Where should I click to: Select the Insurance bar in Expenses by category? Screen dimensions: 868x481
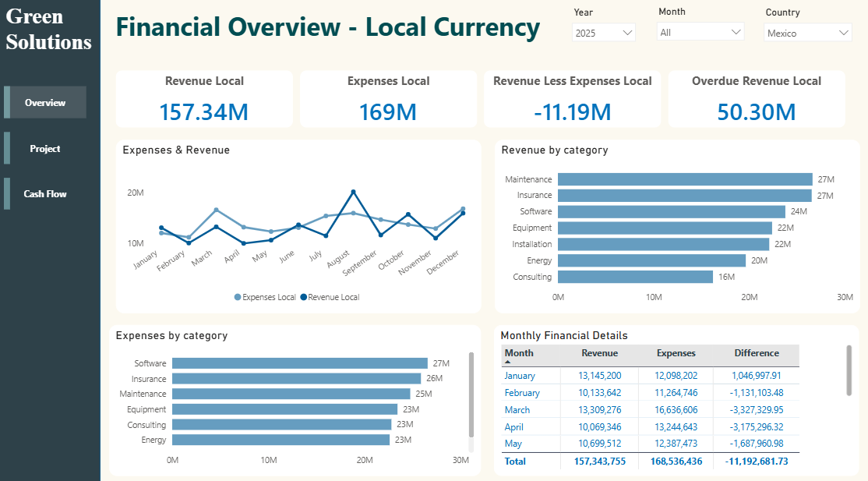(296, 378)
